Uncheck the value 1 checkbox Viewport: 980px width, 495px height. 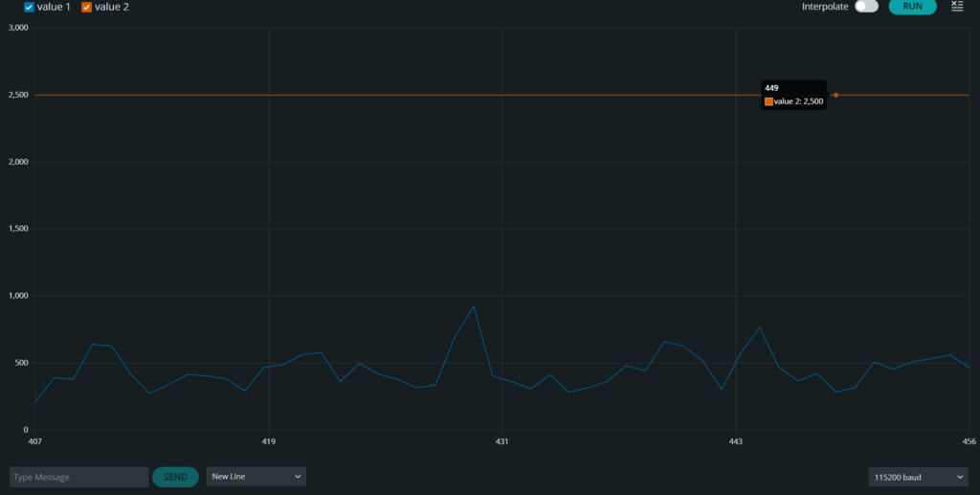click(x=29, y=8)
